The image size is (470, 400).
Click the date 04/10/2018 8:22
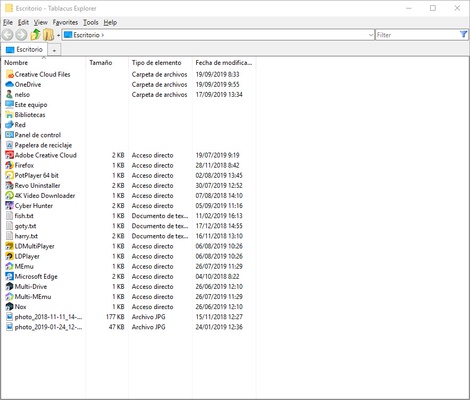pos(217,276)
